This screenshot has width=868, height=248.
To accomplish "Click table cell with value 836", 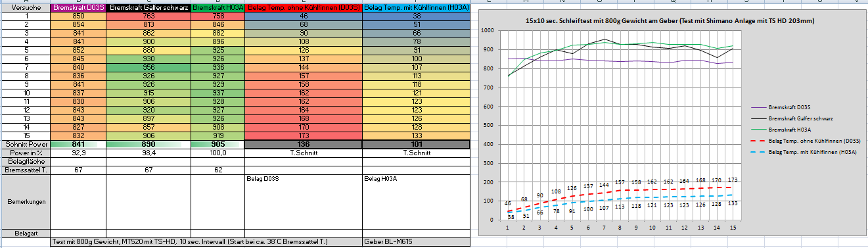I will 78,76.
